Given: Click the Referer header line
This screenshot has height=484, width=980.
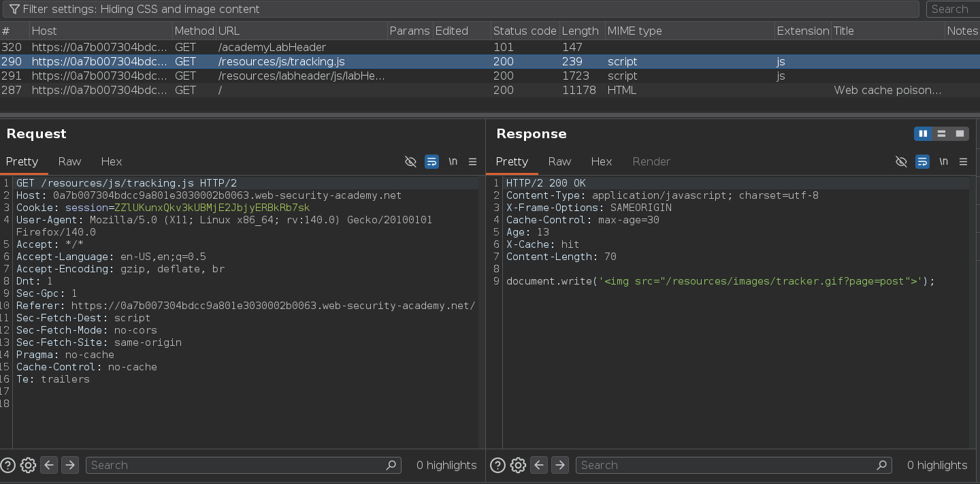Looking at the screenshot, I should pos(246,306).
